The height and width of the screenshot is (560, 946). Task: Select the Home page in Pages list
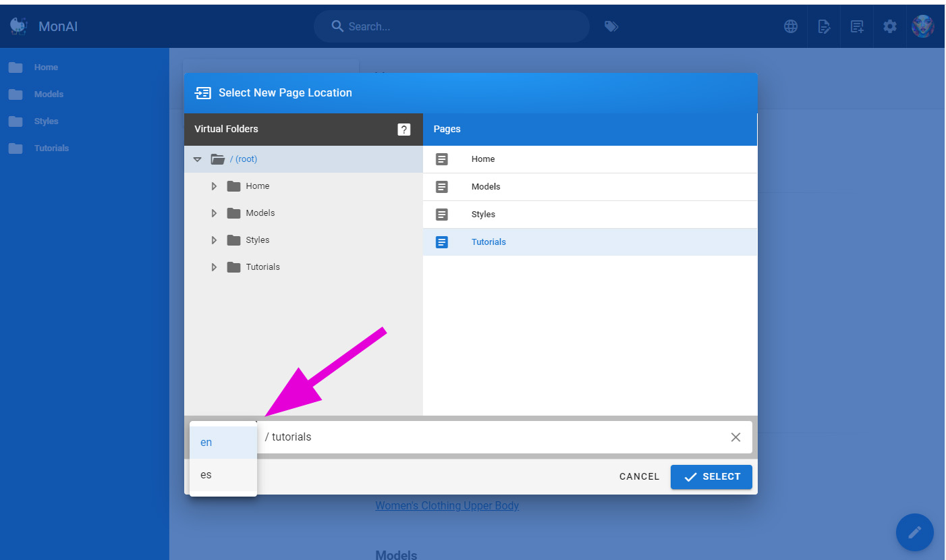click(483, 159)
